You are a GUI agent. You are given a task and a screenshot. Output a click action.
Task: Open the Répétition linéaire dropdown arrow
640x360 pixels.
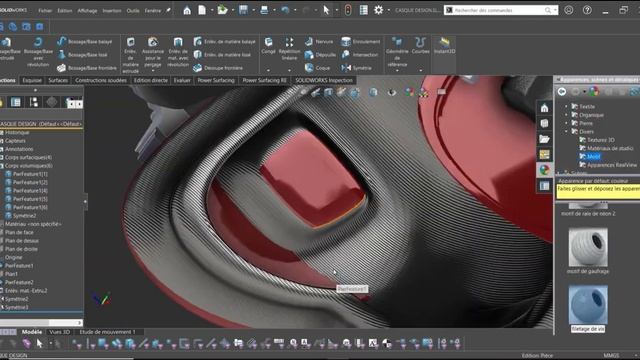coord(289,70)
